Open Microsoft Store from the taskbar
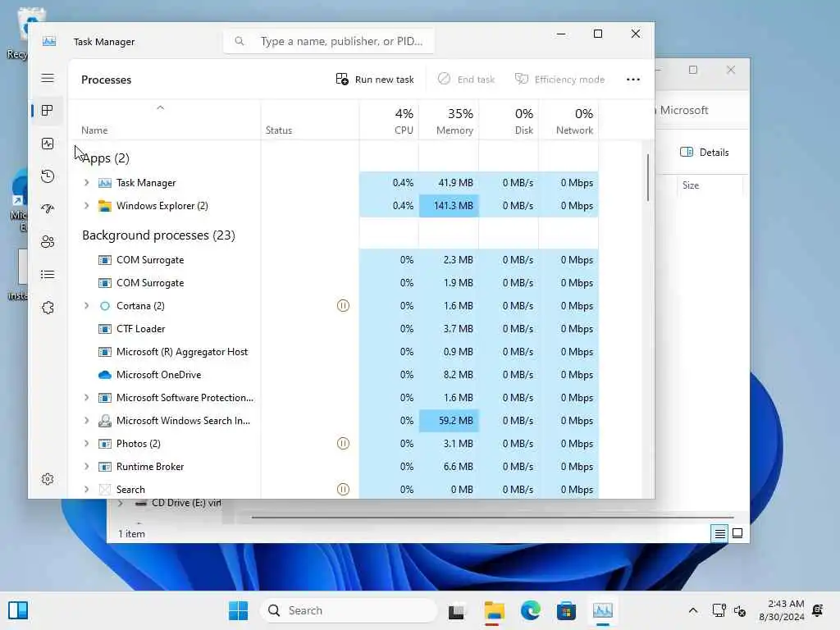840x630 pixels. pyautogui.click(x=566, y=610)
